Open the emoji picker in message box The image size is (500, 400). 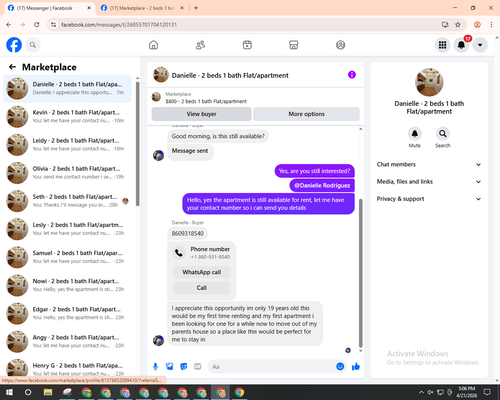[340, 367]
